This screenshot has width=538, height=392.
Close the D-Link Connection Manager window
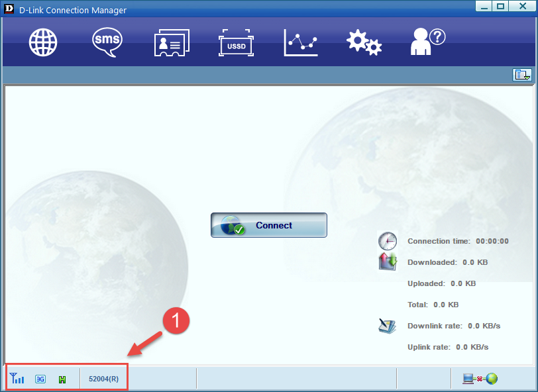coord(523,6)
